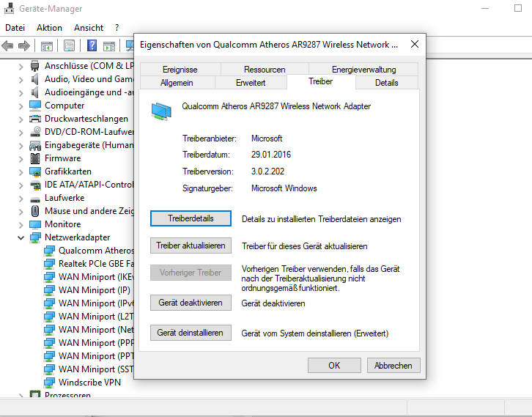Click the Anschlüsse (COM & LPT) plug icon
Image resolution: width=532 pixels, height=417 pixels.
(x=34, y=65)
